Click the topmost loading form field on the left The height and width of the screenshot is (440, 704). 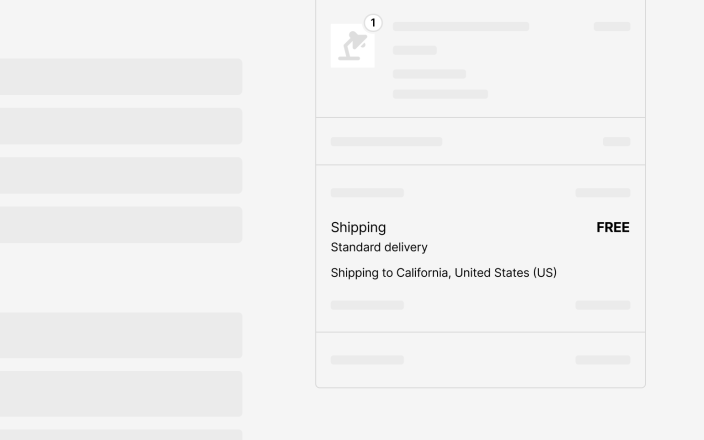(x=121, y=77)
